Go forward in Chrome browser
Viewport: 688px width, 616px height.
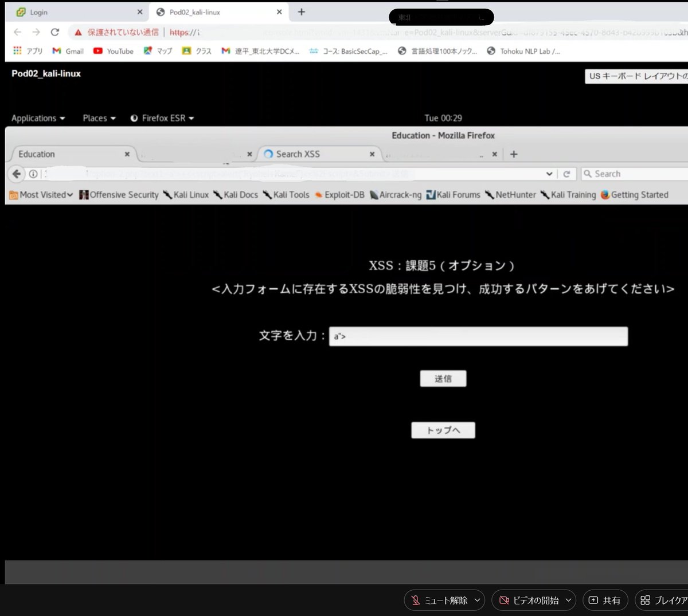click(36, 32)
